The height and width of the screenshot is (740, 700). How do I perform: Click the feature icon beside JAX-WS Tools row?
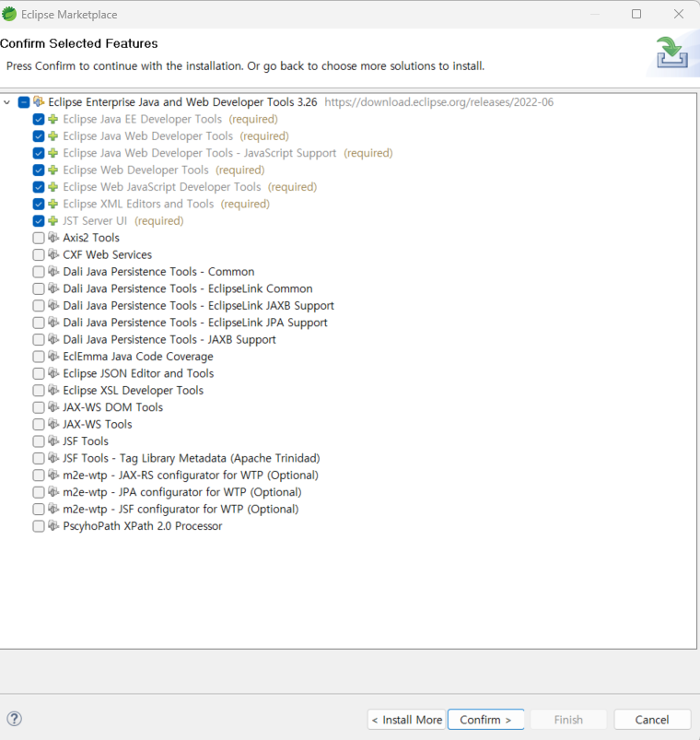(x=53, y=424)
